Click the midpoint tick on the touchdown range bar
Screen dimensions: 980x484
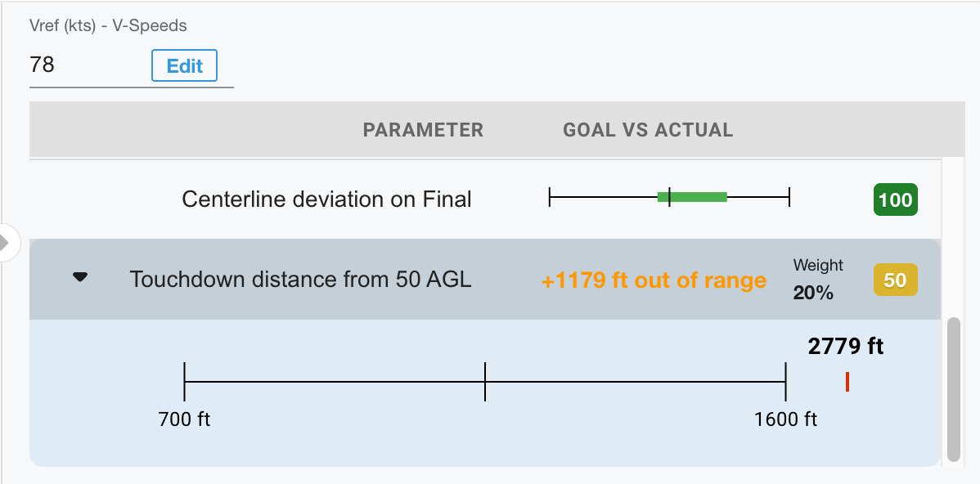[485, 382]
